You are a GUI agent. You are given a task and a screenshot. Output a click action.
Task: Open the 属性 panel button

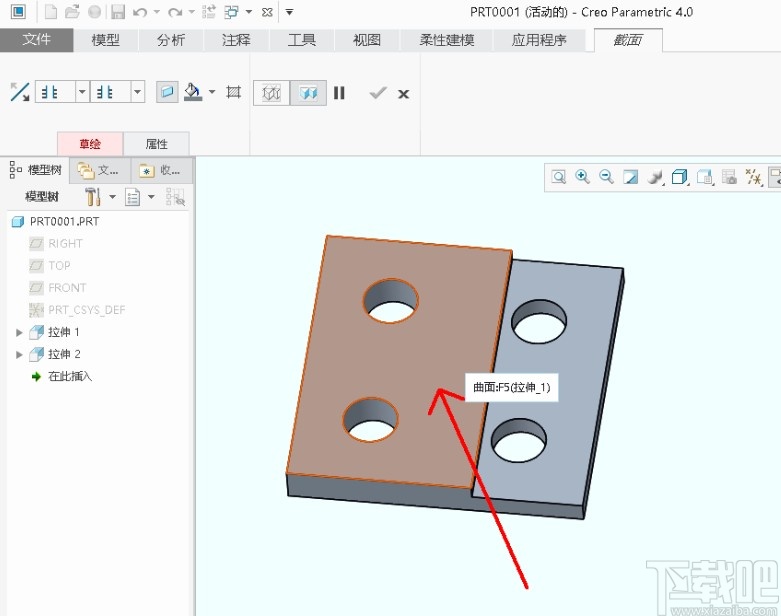click(x=157, y=144)
